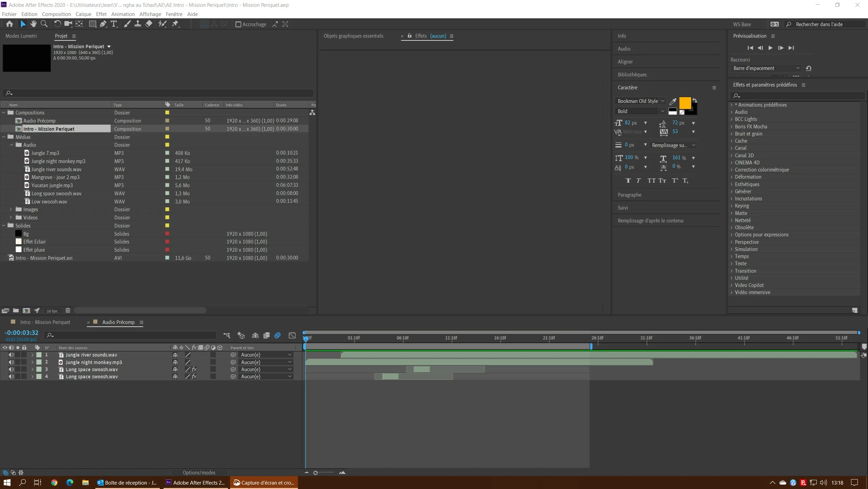Image resolution: width=868 pixels, height=489 pixels.
Task: Select the Zoom magnifier tool
Action: pos(44,24)
